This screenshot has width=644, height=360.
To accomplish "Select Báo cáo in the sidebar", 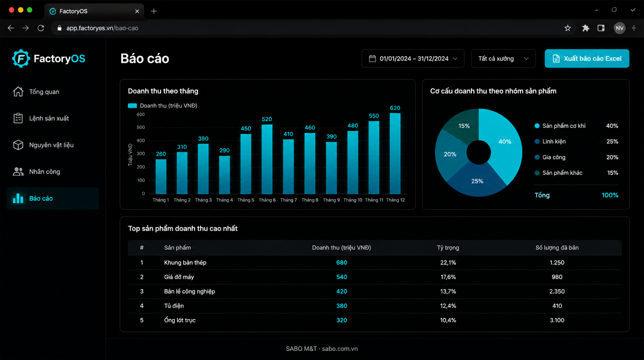I will [53, 198].
